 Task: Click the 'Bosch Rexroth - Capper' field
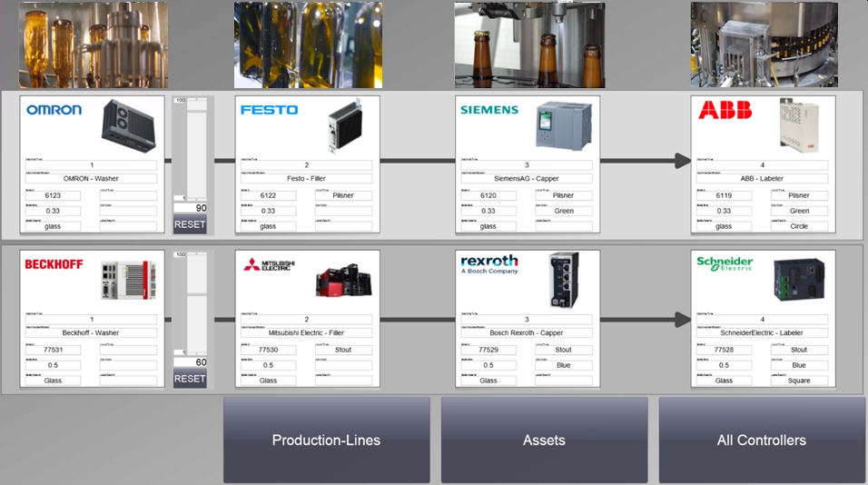pyautogui.click(x=527, y=332)
